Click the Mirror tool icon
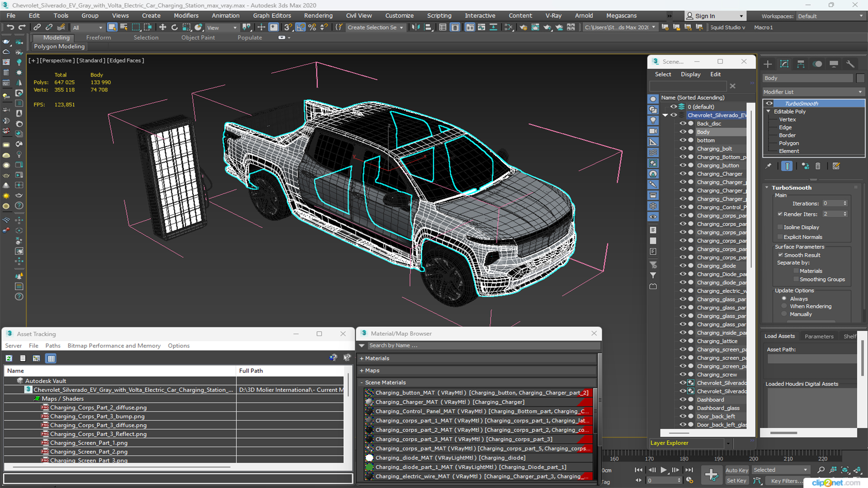This screenshot has width=868, height=488. [x=415, y=28]
